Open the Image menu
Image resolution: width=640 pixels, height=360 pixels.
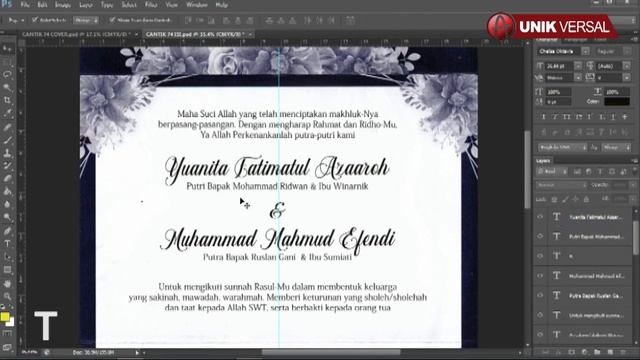point(62,5)
